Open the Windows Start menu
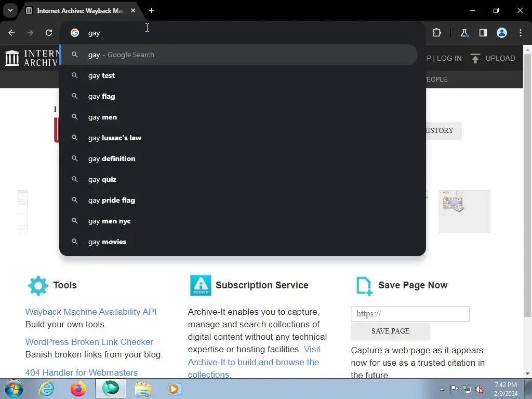The height and width of the screenshot is (399, 532). click(x=14, y=389)
